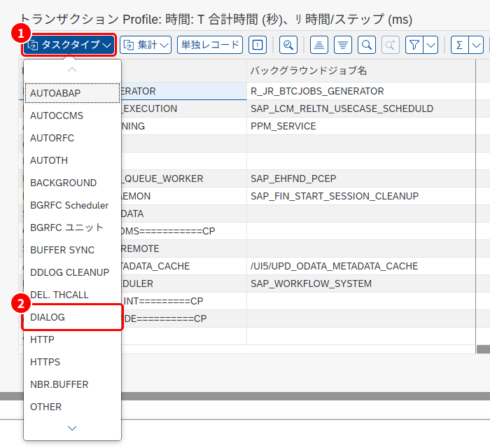Choose DEL. THCALL task type
490x448 pixels.
72,295
